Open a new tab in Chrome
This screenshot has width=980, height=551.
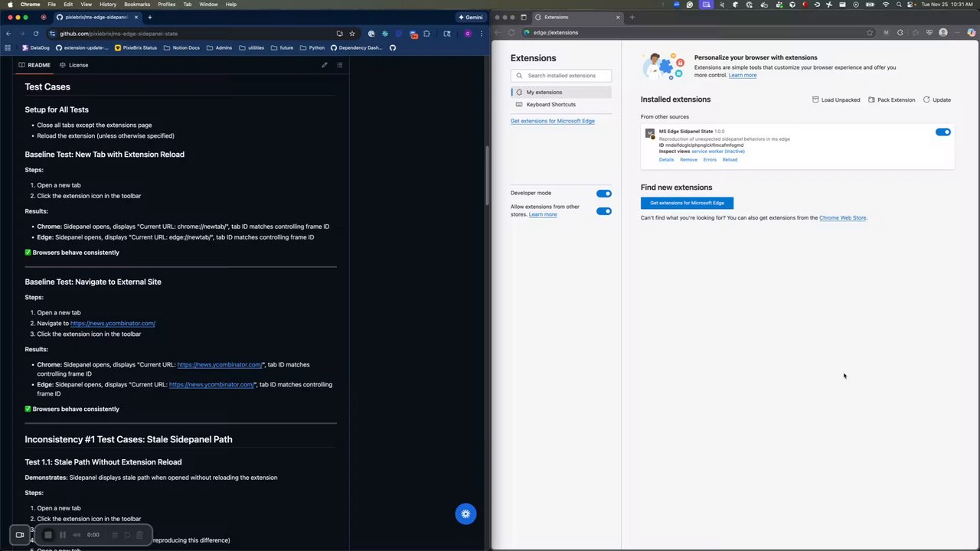(x=149, y=17)
